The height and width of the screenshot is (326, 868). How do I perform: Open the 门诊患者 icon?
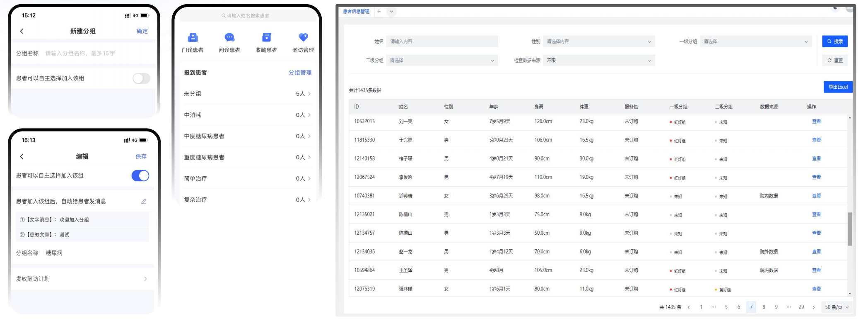point(193,38)
